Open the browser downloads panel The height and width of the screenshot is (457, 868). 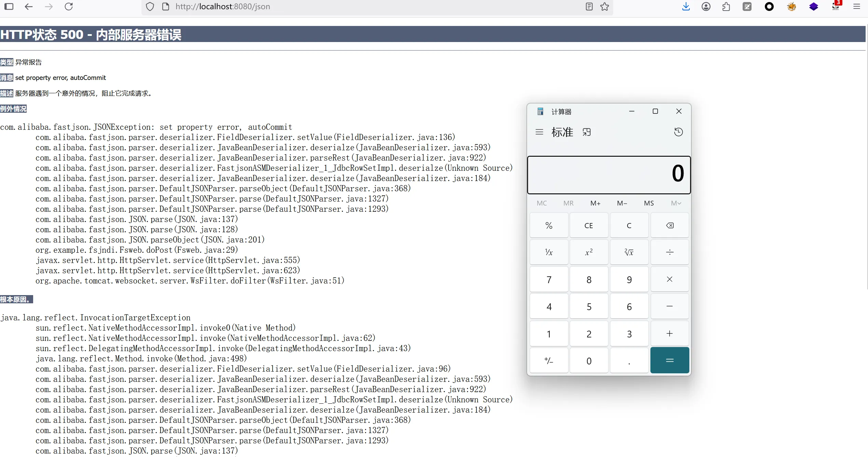686,7
